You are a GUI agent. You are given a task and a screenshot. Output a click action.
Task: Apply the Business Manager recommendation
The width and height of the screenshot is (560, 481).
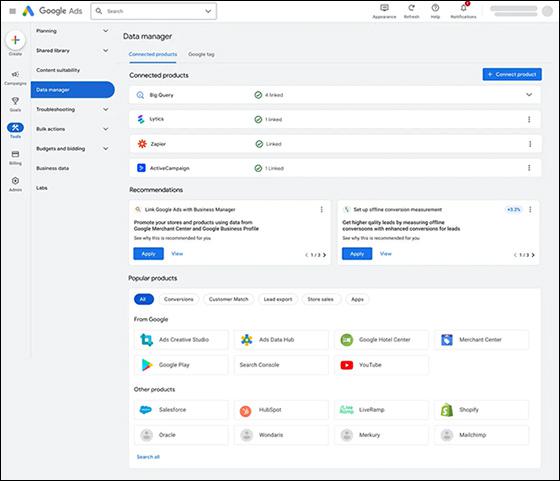[149, 254]
